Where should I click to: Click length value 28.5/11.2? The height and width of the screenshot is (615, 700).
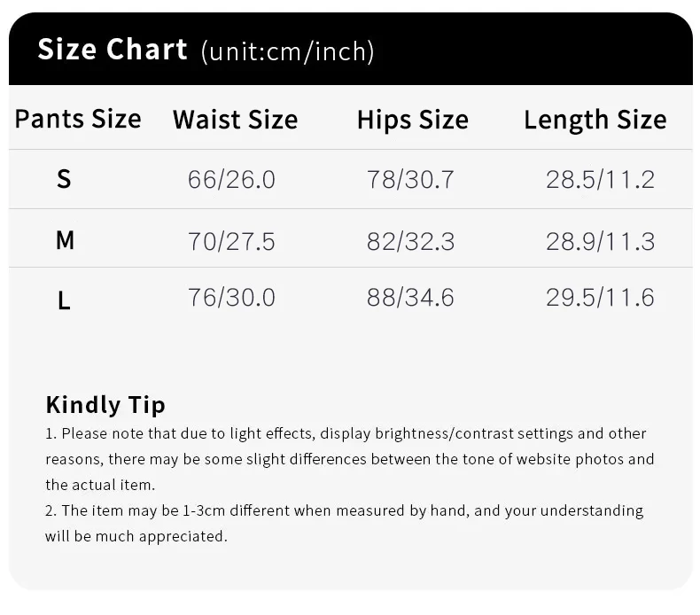coord(600,180)
